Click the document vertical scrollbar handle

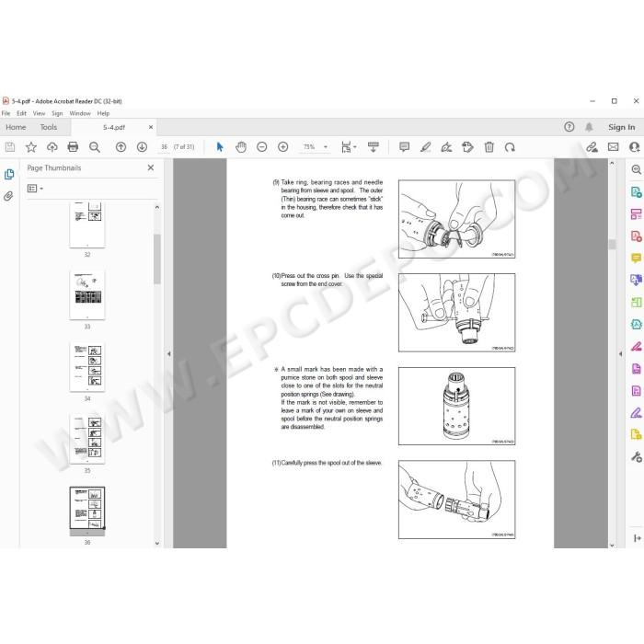pyautogui.click(x=612, y=245)
